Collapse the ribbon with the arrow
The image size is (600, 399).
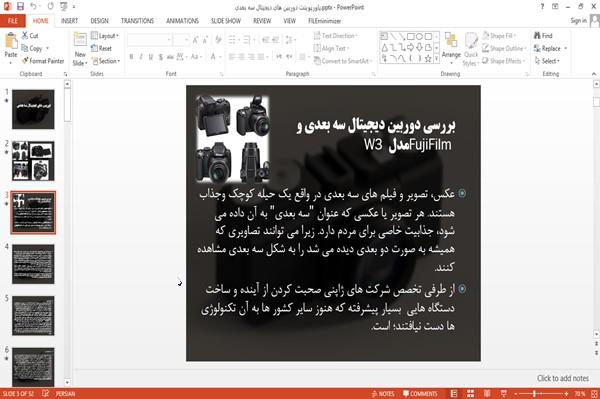tap(594, 74)
